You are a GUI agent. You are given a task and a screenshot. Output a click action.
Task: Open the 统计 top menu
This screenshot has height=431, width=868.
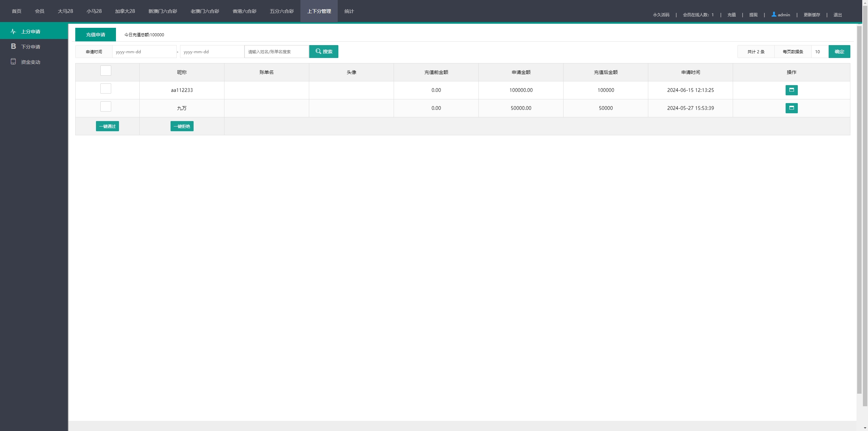349,11
